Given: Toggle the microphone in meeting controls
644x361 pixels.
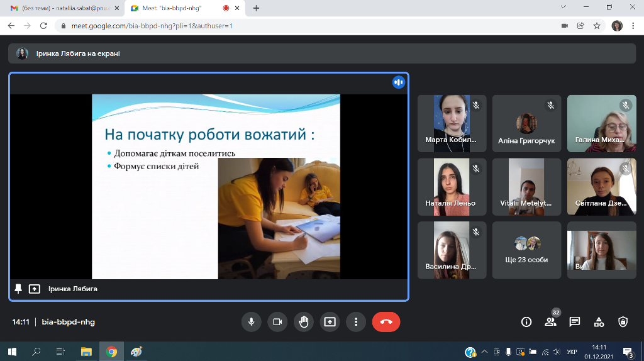Looking at the screenshot, I should click(251, 322).
